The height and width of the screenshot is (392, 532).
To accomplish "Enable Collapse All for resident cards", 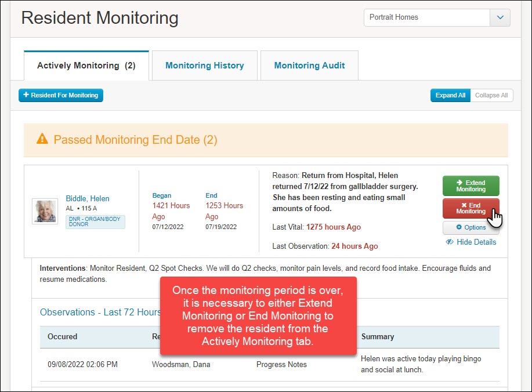I will coord(491,95).
